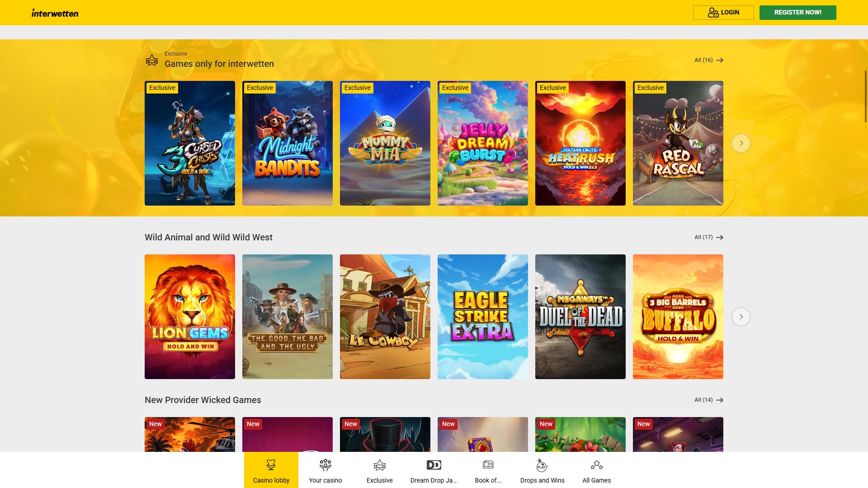Open the New game with red-haired character
Image resolution: width=868 pixels, height=488 pixels.
pyautogui.click(x=678, y=435)
